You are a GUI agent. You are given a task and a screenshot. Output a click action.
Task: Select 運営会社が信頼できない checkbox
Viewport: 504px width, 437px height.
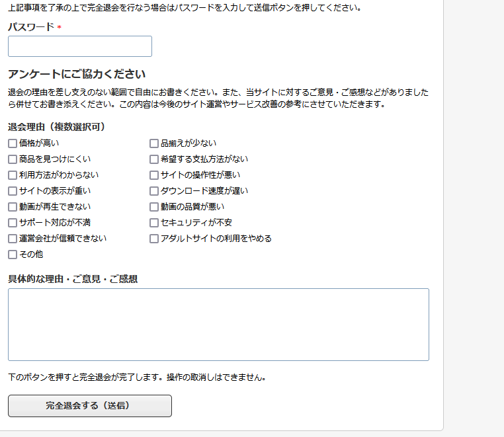pyautogui.click(x=13, y=239)
